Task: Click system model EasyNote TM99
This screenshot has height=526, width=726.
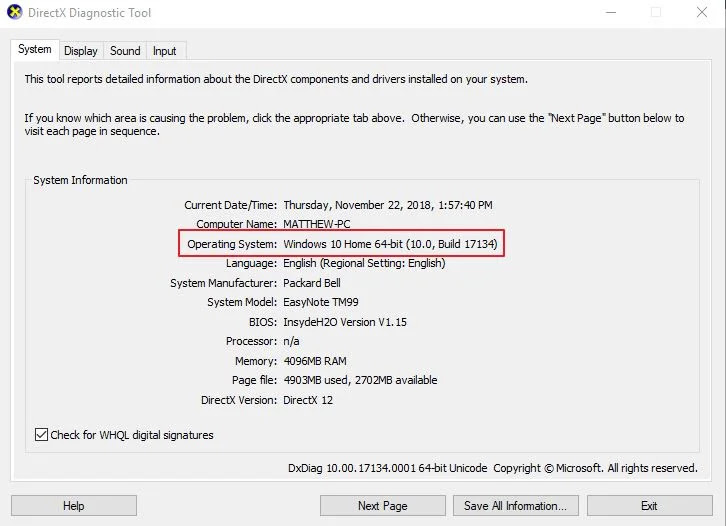Action: pyautogui.click(x=321, y=302)
